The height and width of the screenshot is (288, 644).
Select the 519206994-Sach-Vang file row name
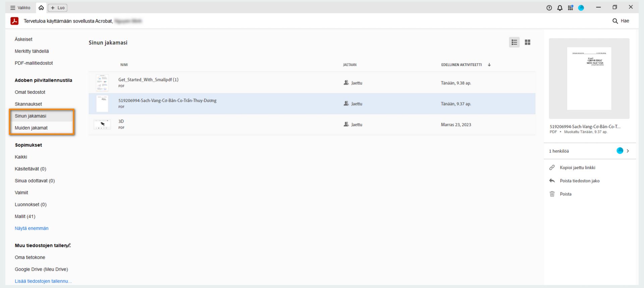click(x=167, y=100)
